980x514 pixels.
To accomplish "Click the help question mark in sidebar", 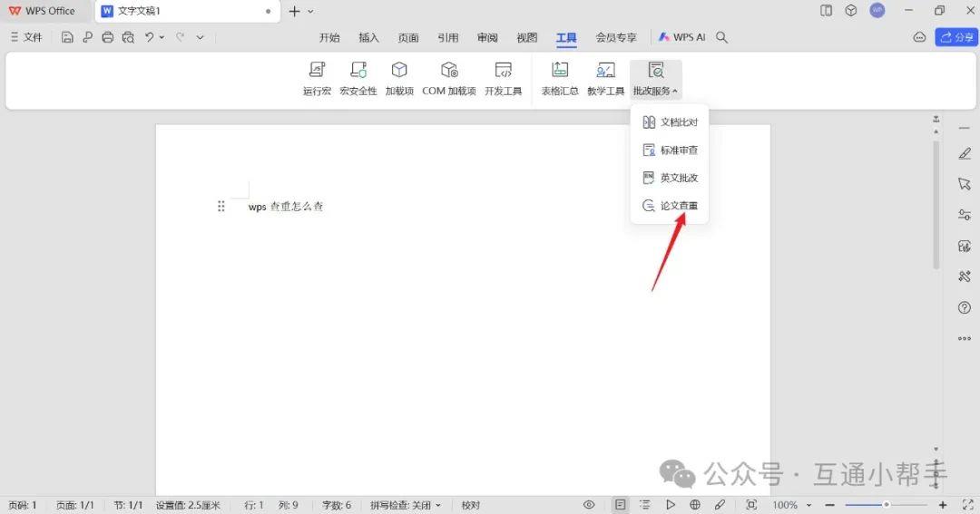I will tap(965, 307).
